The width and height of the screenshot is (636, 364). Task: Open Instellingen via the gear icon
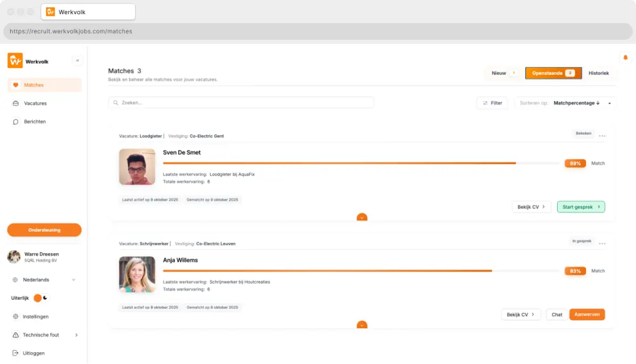(x=34, y=316)
